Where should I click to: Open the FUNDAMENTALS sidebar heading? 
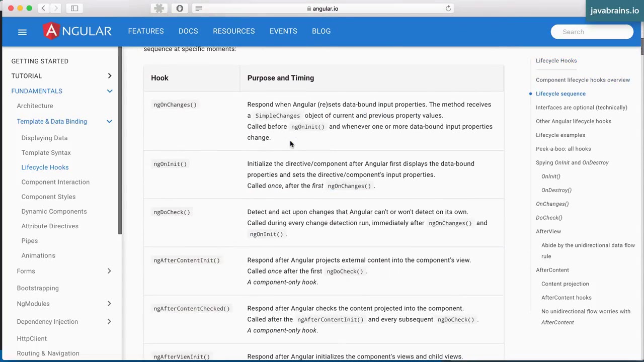tap(37, 91)
